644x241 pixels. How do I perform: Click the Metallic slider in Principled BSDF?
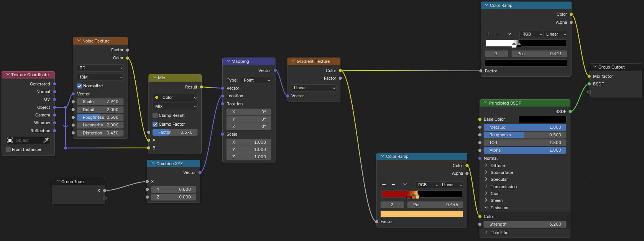point(525,127)
